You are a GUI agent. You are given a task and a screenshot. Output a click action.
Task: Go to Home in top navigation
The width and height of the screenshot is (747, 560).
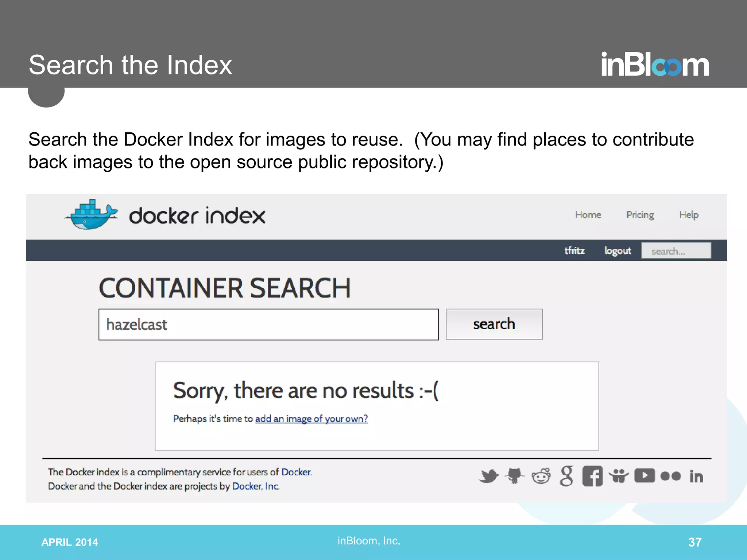588,215
